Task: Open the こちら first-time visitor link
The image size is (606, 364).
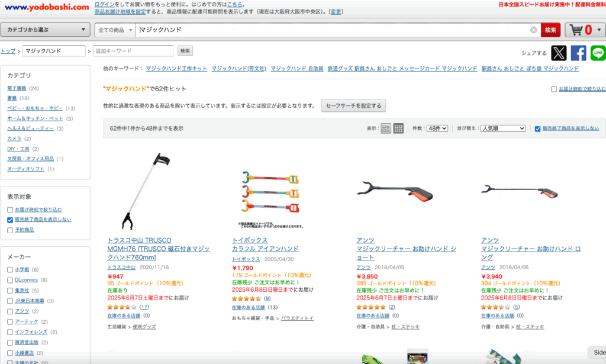Action: (x=234, y=4)
